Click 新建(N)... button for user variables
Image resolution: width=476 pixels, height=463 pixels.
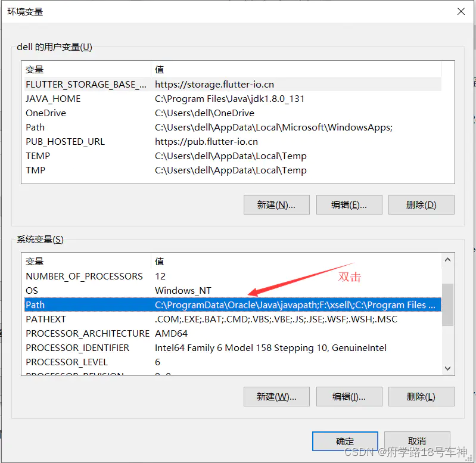(276, 204)
